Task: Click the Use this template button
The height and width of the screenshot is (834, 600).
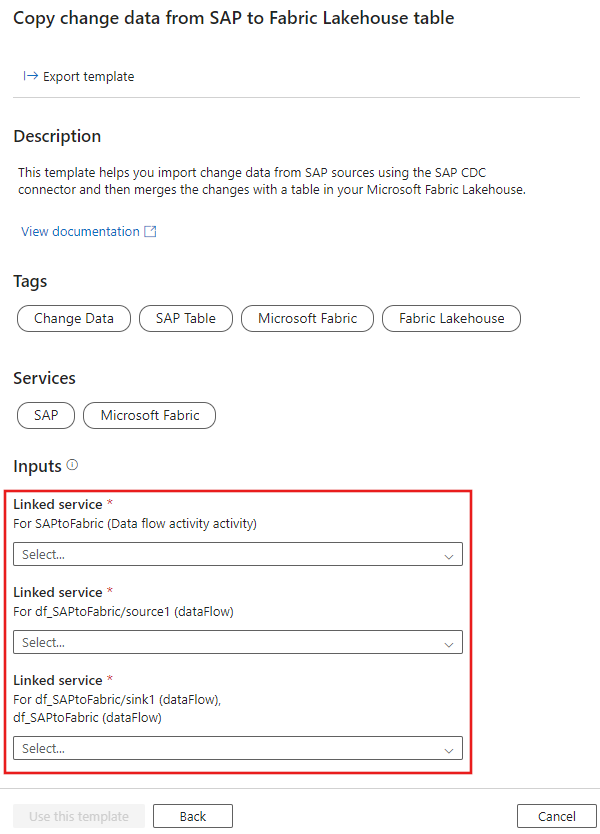Action: (79, 816)
